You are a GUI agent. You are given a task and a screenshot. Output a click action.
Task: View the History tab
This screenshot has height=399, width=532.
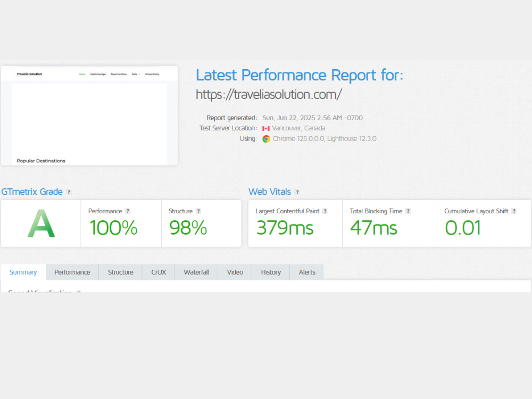point(271,272)
